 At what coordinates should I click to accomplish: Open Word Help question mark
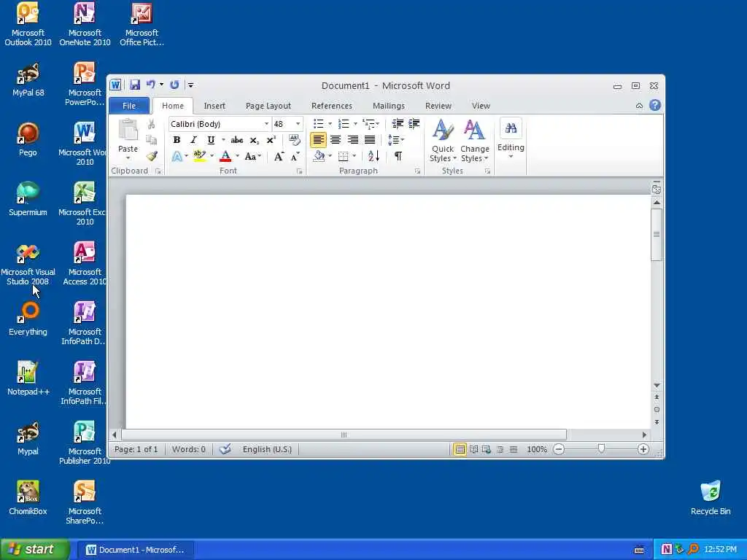tap(655, 105)
